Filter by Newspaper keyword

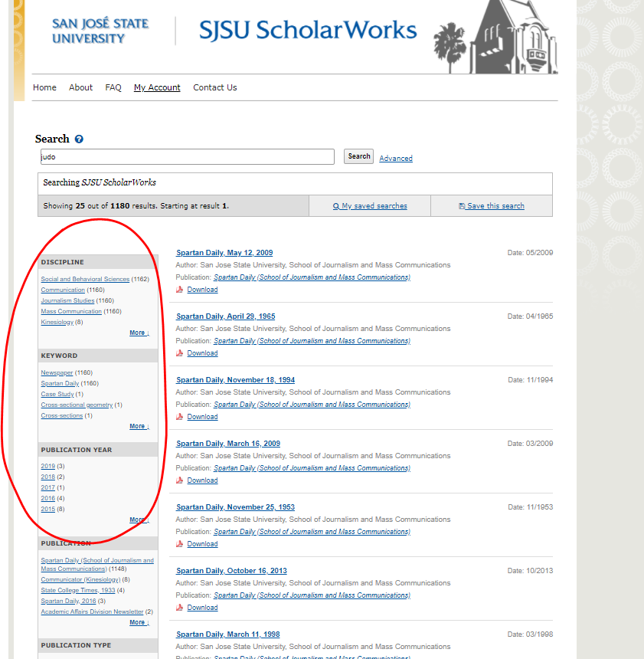coord(57,372)
